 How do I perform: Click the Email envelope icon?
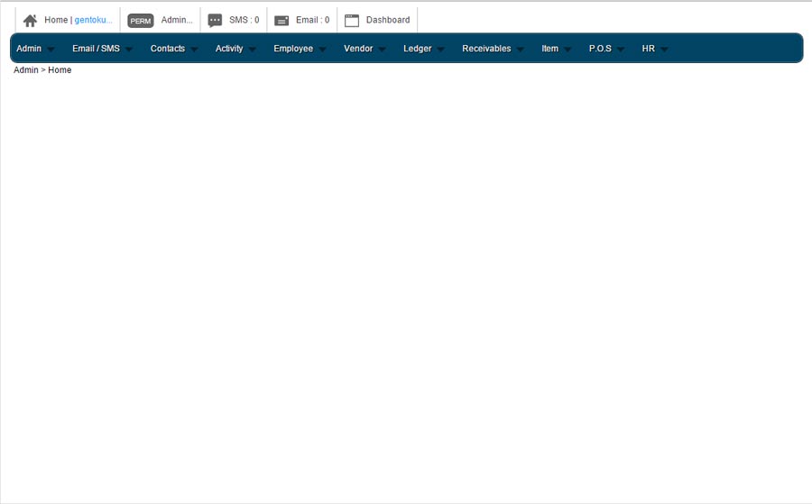281,21
